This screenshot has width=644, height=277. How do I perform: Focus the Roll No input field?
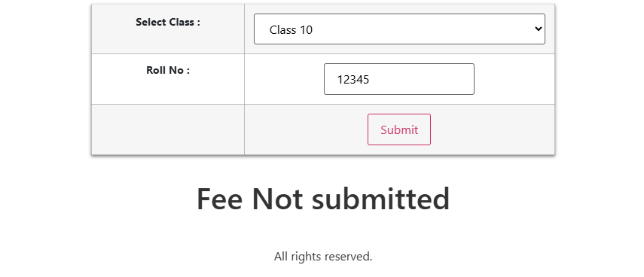[x=399, y=79]
